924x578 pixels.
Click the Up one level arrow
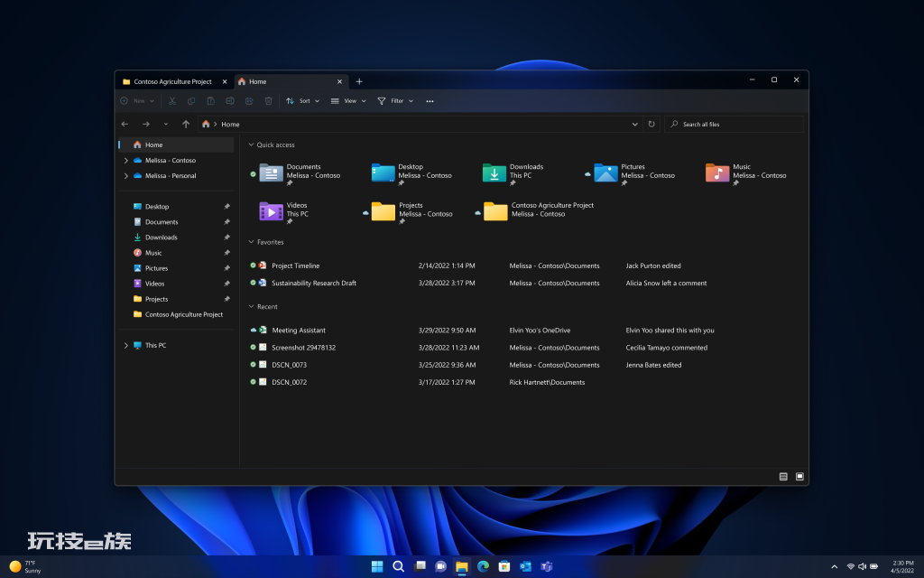[x=186, y=124]
